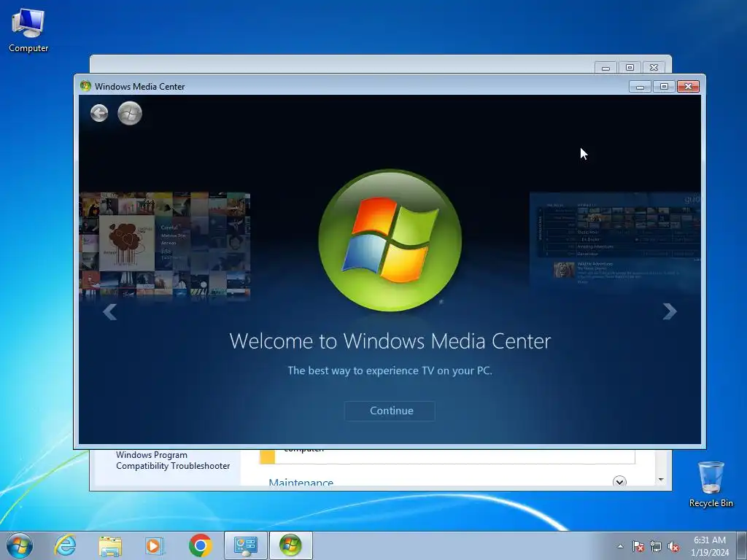Maximize the background window behind Media Center
The width and height of the screenshot is (747, 560).
630,68
